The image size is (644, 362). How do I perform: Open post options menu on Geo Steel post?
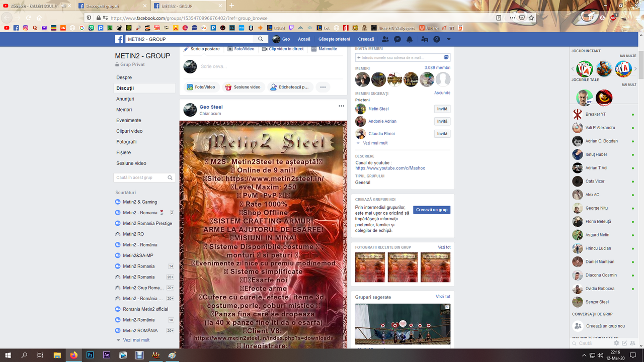point(341,106)
